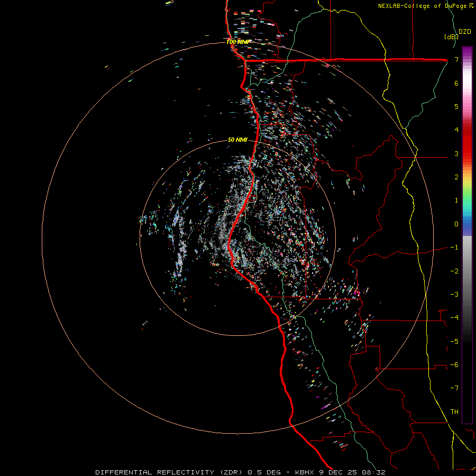
Task: Click DIFFERENTIAL REFLECTIVITY (ZDR) in the caption
Action: point(169,472)
